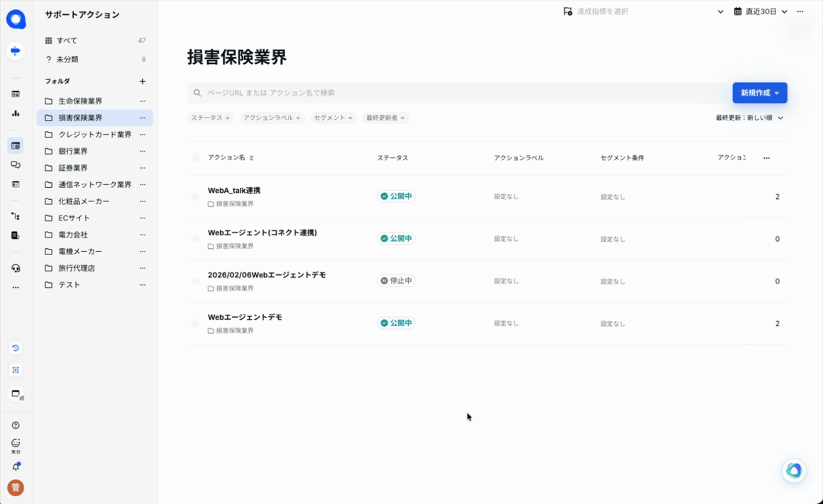Check the Webエージェント(コネクト連携) row checkbox

[x=195, y=239]
